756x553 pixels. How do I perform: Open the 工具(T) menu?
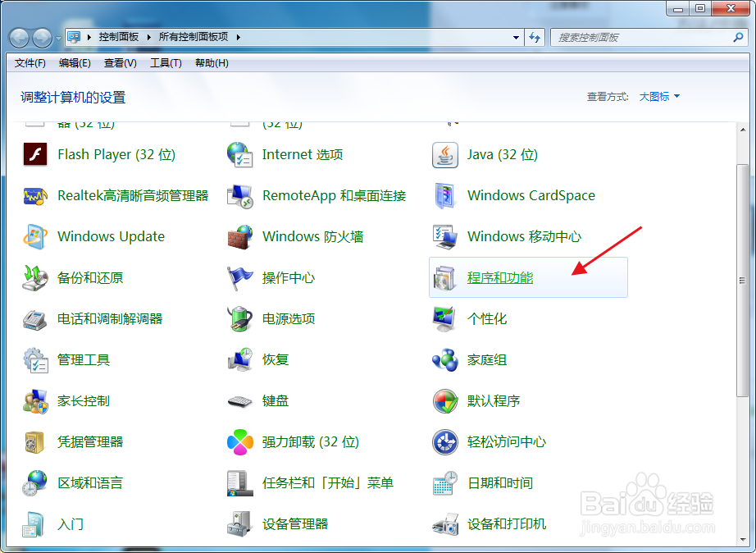pos(166,63)
